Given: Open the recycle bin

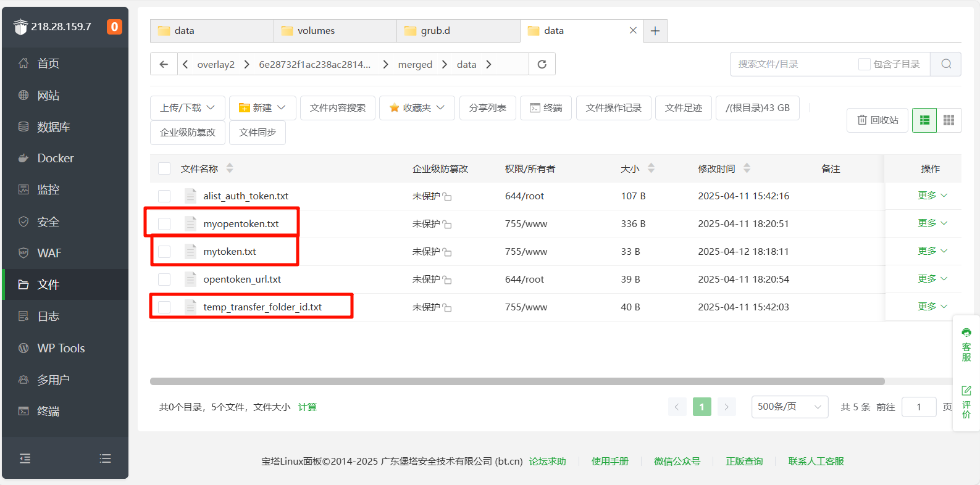Looking at the screenshot, I should 877,120.
